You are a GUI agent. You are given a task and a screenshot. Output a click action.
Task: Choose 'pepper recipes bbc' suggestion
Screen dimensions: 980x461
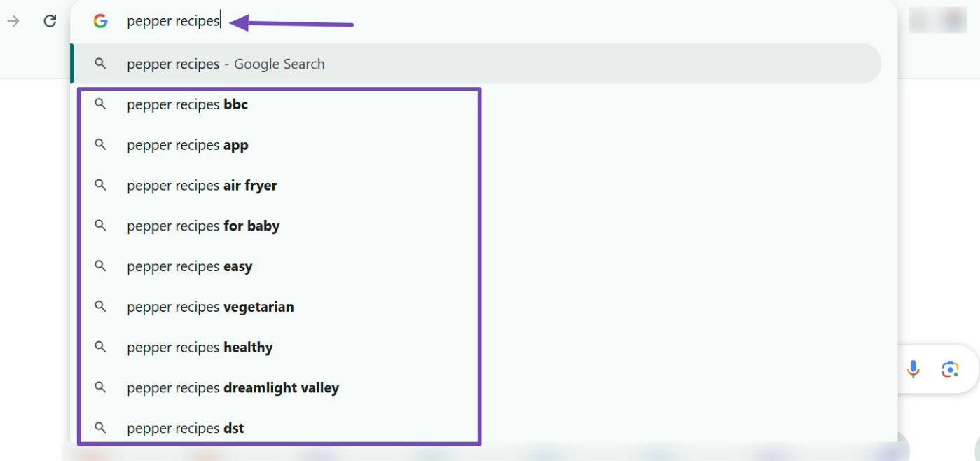(x=187, y=105)
